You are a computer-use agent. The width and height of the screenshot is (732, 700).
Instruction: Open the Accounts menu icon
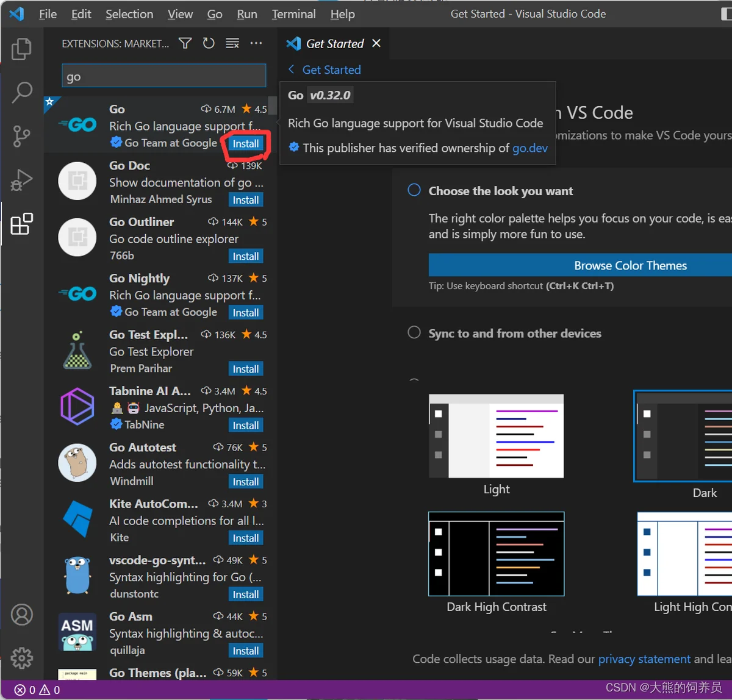point(22,615)
